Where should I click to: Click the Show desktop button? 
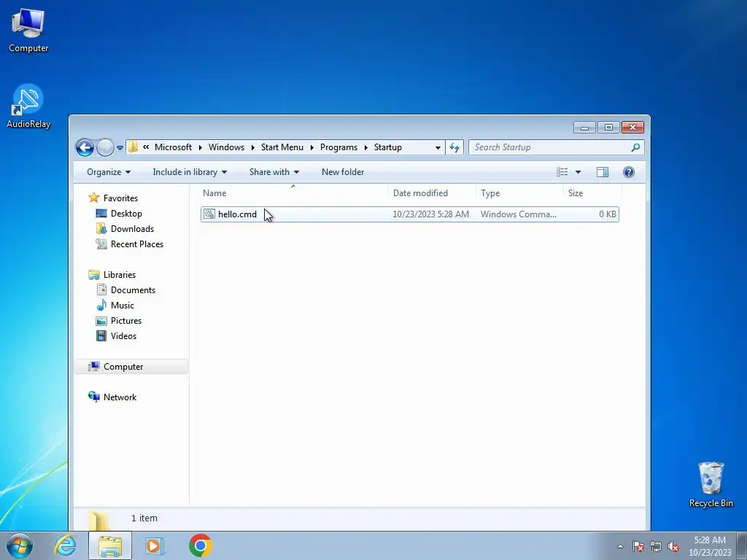coord(742,546)
